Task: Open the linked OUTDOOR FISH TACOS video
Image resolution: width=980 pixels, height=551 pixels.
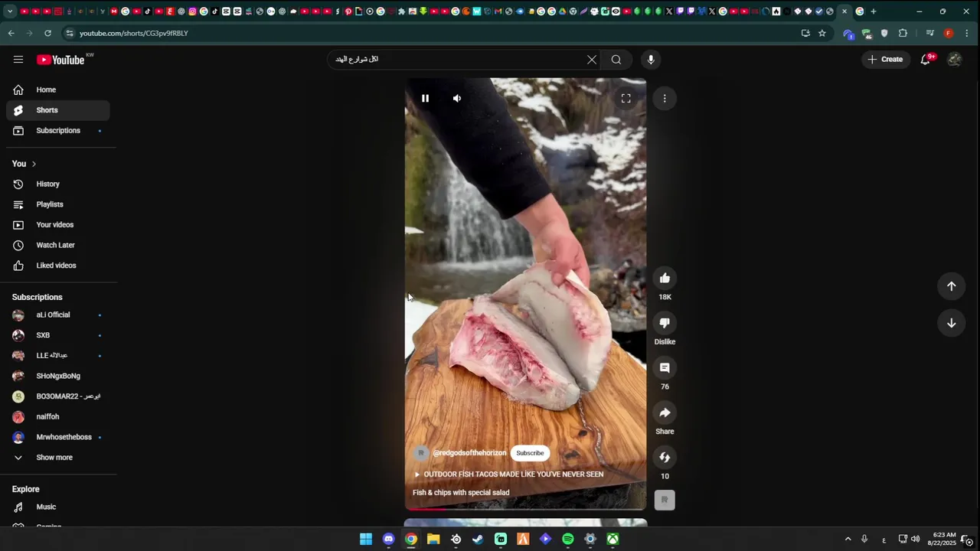Action: pyautogui.click(x=509, y=474)
